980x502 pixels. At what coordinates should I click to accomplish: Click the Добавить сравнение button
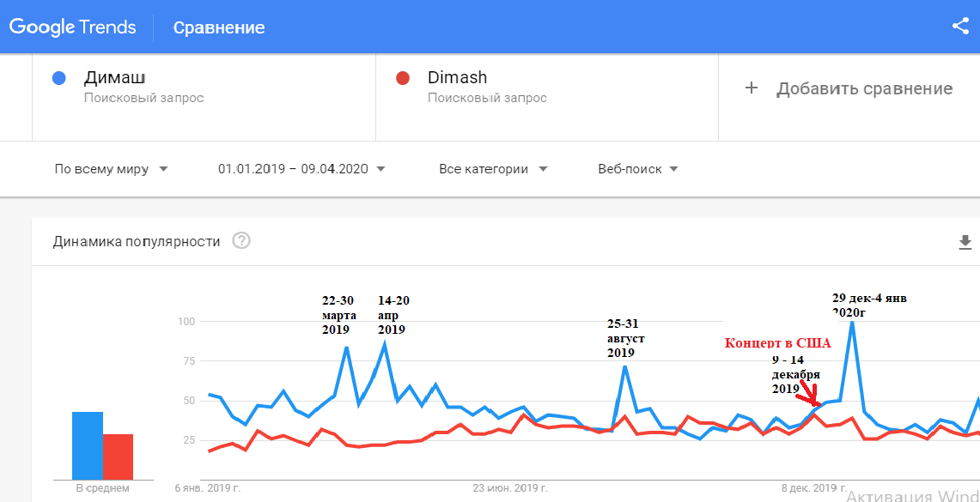[x=849, y=88]
